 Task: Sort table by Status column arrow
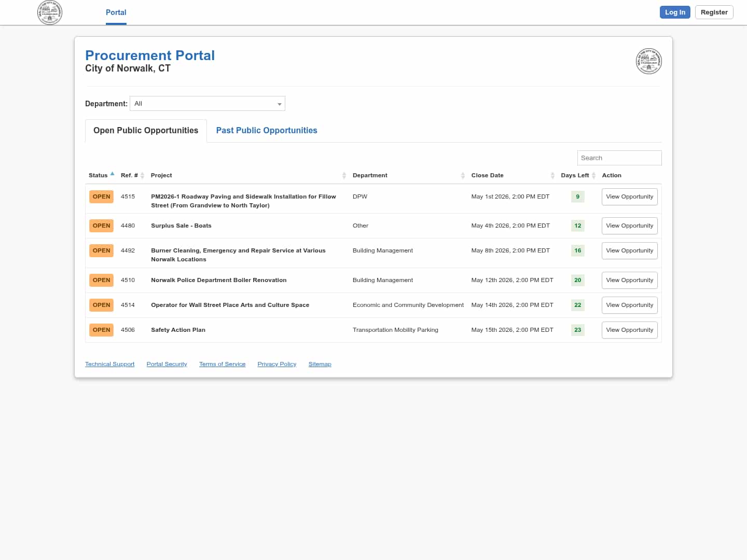pyautogui.click(x=112, y=175)
